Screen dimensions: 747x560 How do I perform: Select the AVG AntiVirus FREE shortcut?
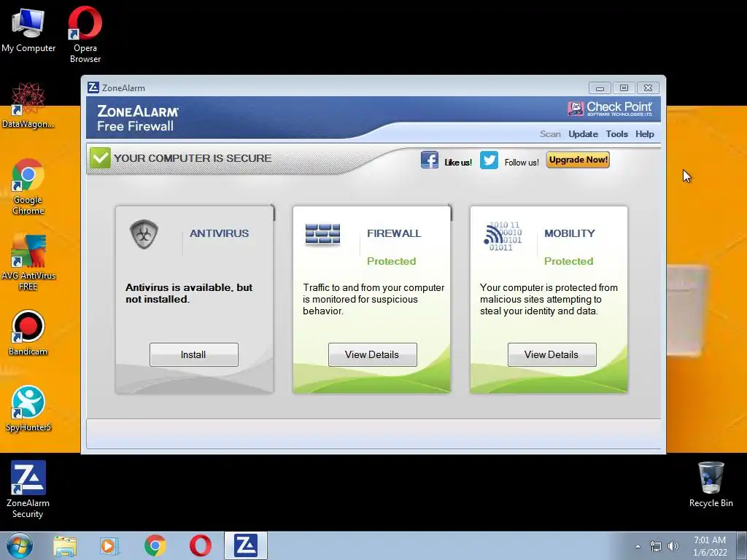pyautogui.click(x=28, y=262)
